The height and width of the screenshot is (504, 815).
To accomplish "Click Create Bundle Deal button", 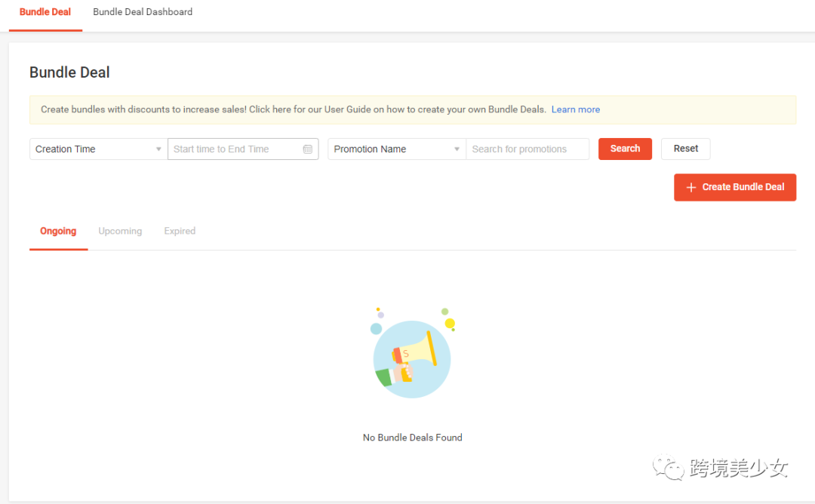I will tap(735, 187).
